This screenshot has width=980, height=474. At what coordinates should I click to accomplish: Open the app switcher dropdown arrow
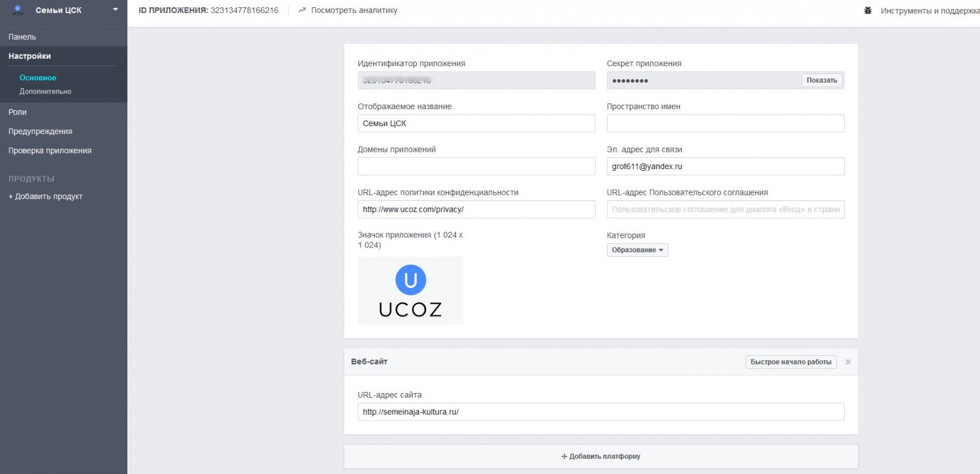[115, 10]
